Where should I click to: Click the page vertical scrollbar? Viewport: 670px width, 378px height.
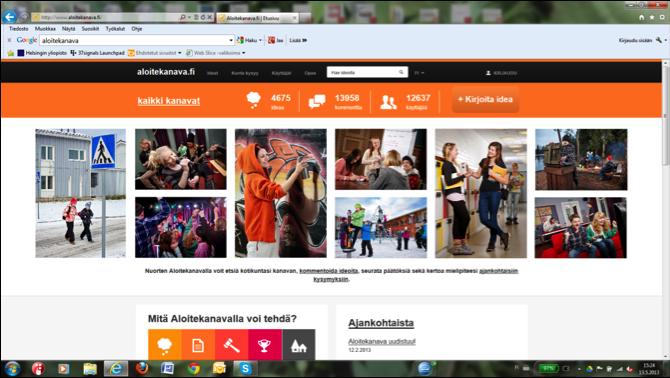(665, 209)
